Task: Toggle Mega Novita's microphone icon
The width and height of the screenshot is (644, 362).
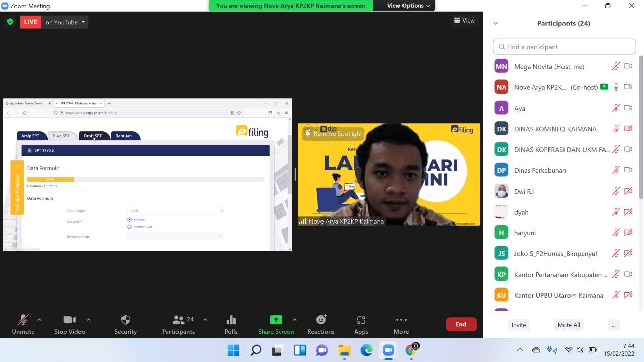Action: [x=616, y=66]
